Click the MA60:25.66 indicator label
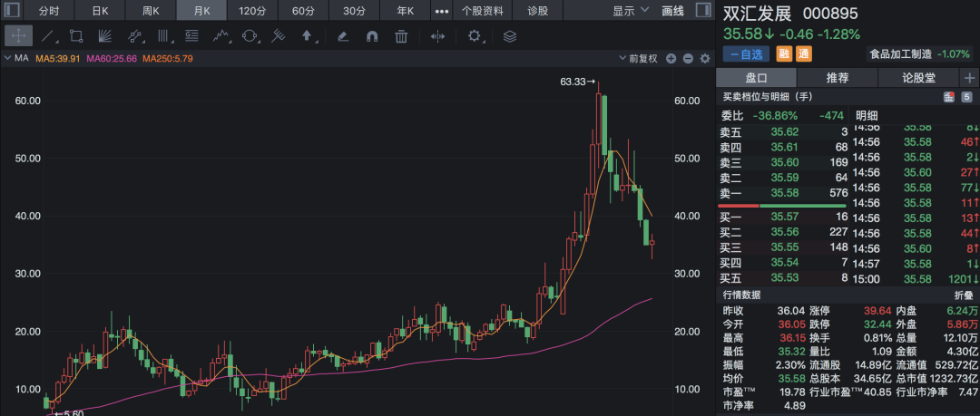980x416 pixels. pos(112,59)
